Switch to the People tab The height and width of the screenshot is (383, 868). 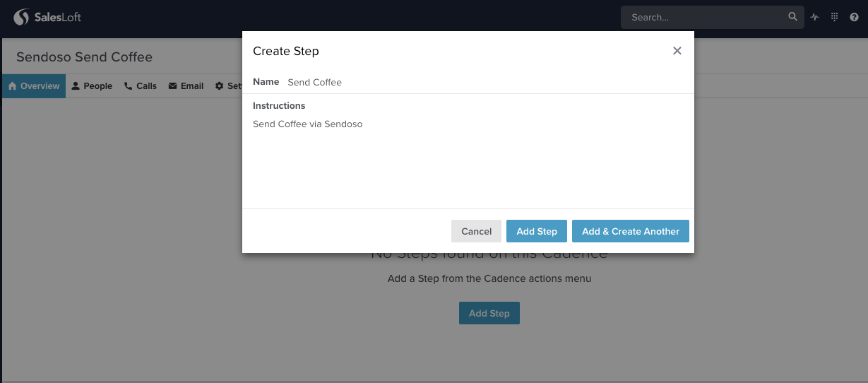[92, 86]
